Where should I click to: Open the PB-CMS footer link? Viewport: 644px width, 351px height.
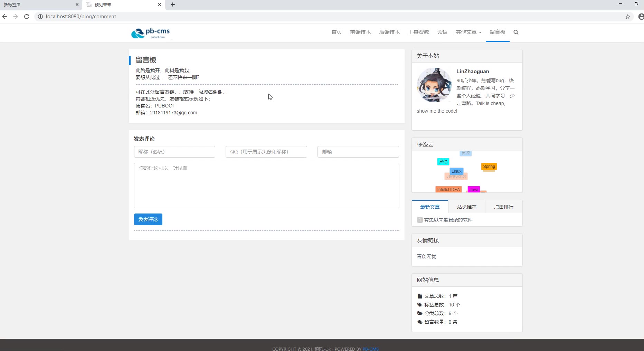coord(370,349)
